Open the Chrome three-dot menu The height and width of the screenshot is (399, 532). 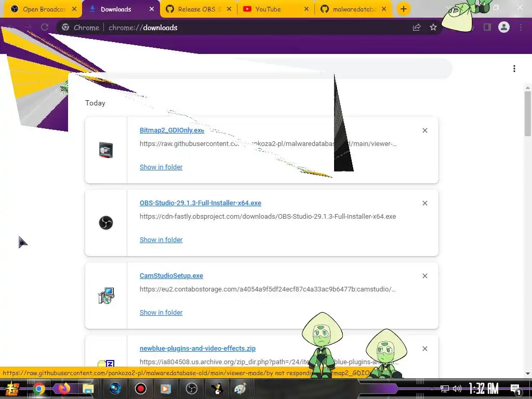tap(521, 27)
